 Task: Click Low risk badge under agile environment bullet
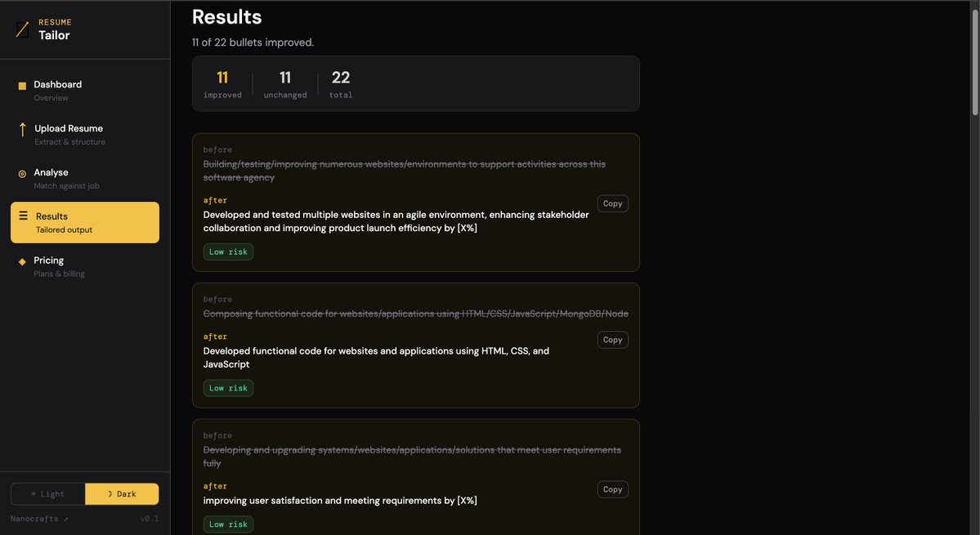(x=228, y=252)
